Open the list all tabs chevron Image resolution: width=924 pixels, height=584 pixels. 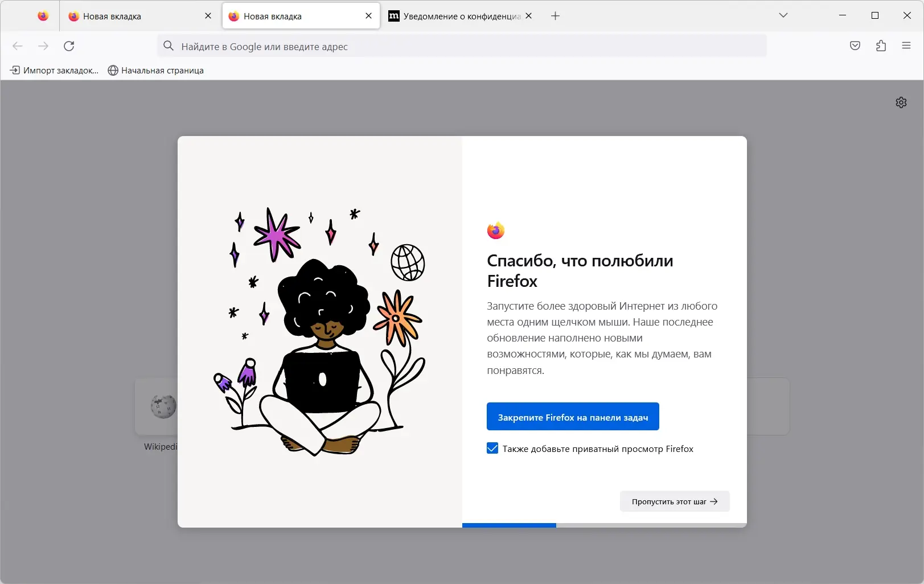784,15
